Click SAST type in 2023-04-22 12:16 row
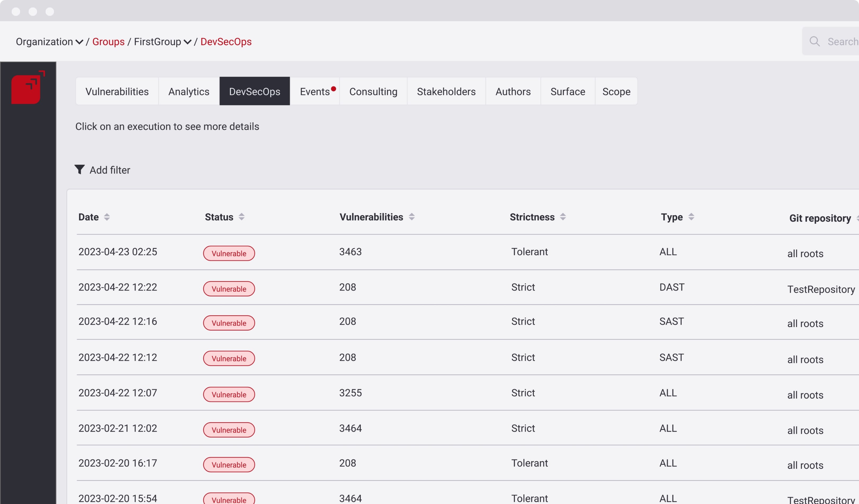This screenshot has height=504, width=859. point(672,321)
